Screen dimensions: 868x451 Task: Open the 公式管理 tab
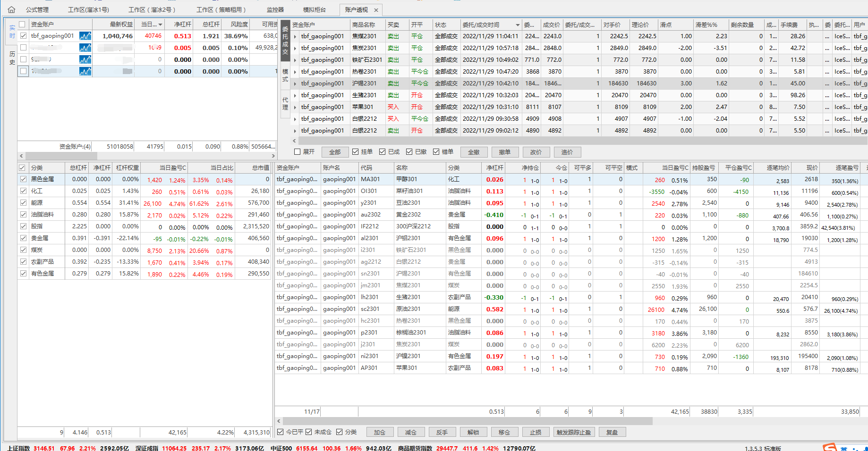click(37, 9)
